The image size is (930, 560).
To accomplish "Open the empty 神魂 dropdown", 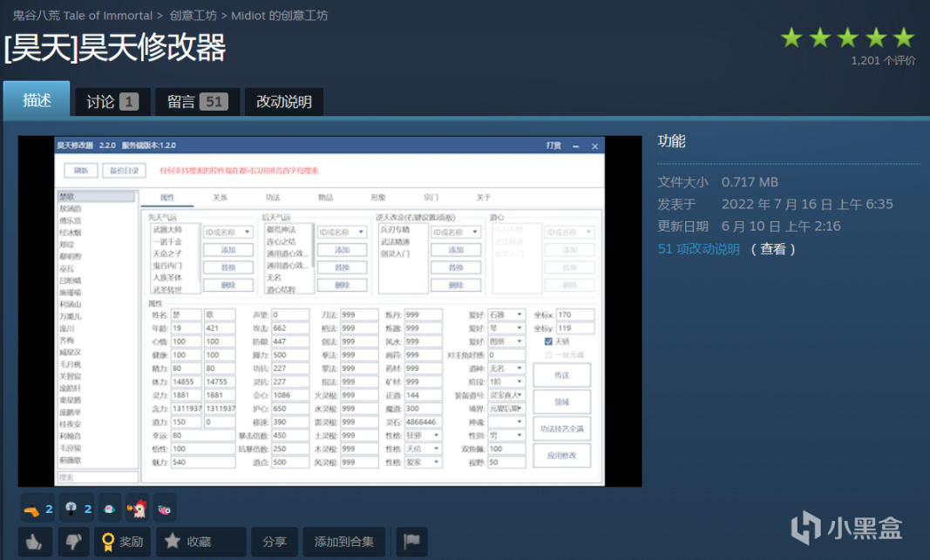I will pyautogui.click(x=506, y=422).
